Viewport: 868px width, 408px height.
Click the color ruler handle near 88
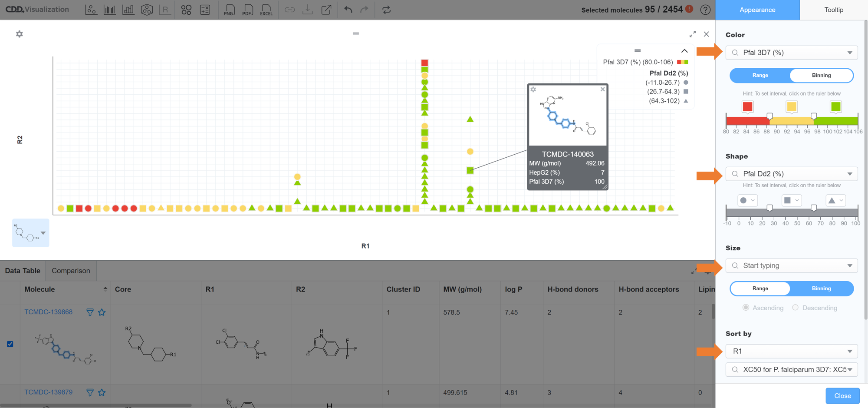[769, 116]
